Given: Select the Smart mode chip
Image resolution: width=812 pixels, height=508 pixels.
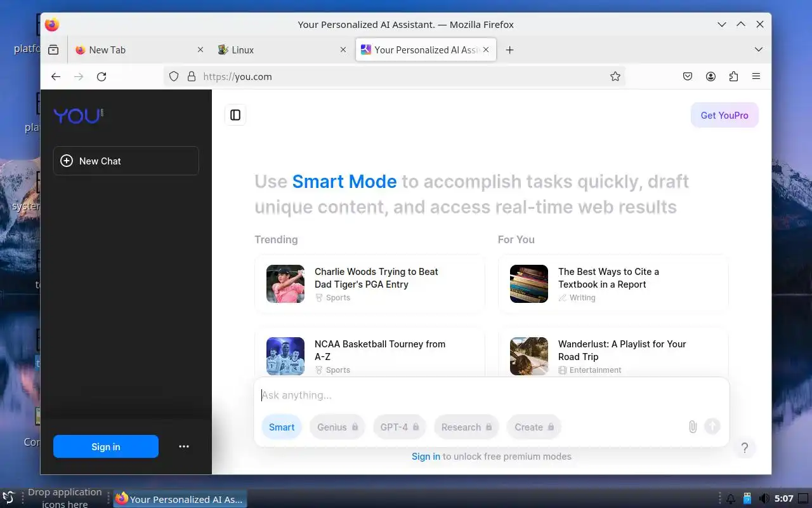Looking at the screenshot, I should tap(282, 427).
